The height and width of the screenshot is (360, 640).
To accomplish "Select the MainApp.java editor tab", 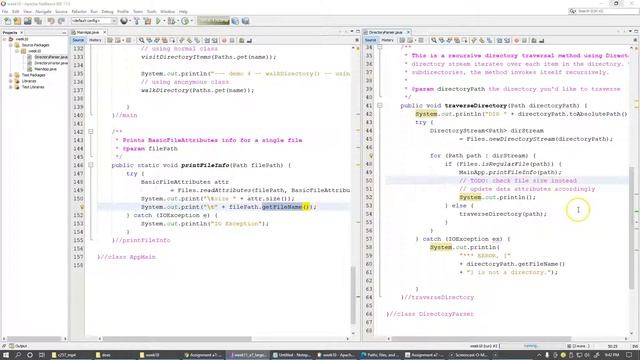I will tap(88, 32).
